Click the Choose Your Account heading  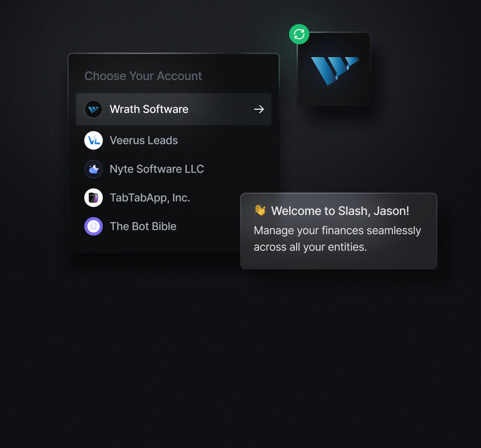click(143, 76)
